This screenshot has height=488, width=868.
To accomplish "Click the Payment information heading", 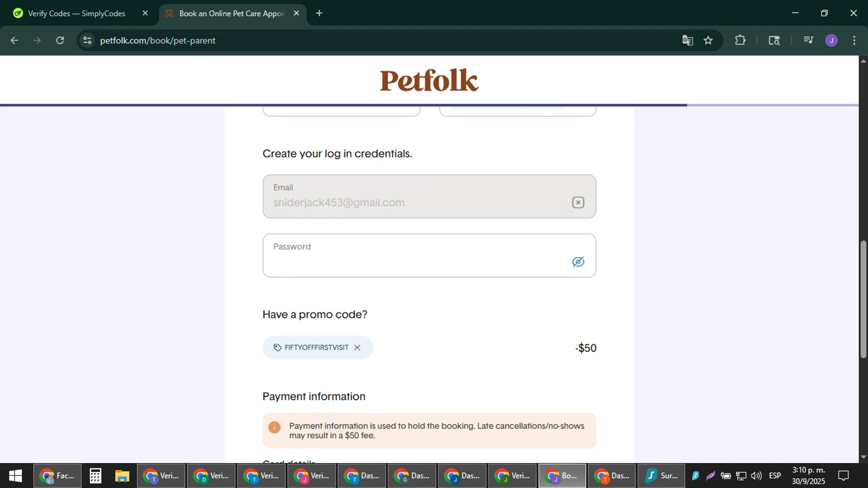I will tap(314, 397).
